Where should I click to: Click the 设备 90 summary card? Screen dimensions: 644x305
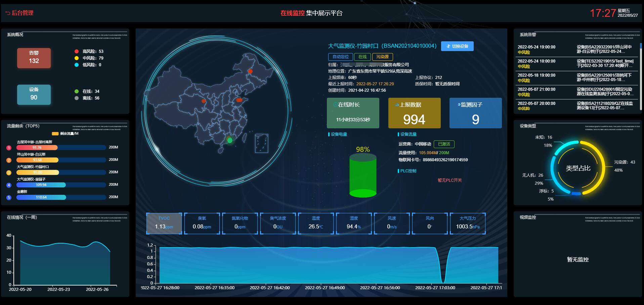pyautogui.click(x=34, y=94)
